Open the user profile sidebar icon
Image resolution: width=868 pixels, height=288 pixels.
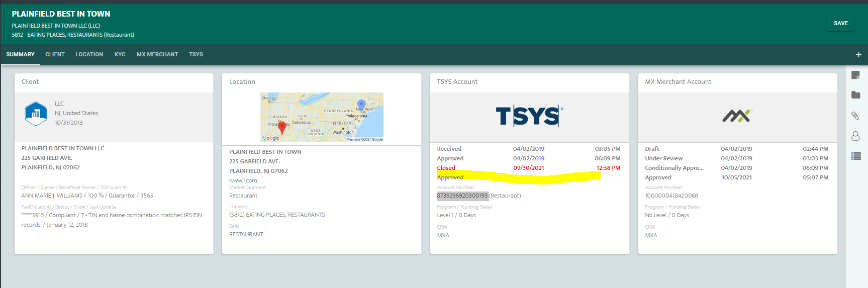[855, 136]
